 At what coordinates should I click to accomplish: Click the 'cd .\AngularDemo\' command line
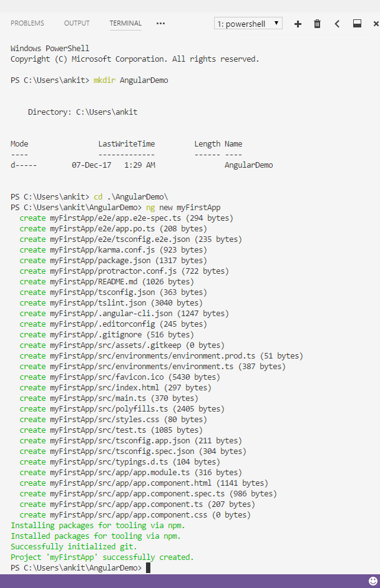(x=131, y=197)
